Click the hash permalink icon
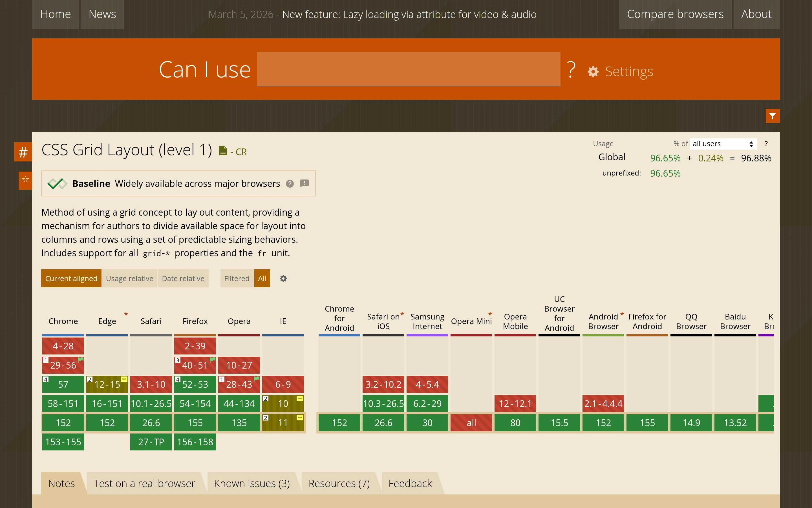Image resolution: width=812 pixels, height=508 pixels. [x=23, y=152]
